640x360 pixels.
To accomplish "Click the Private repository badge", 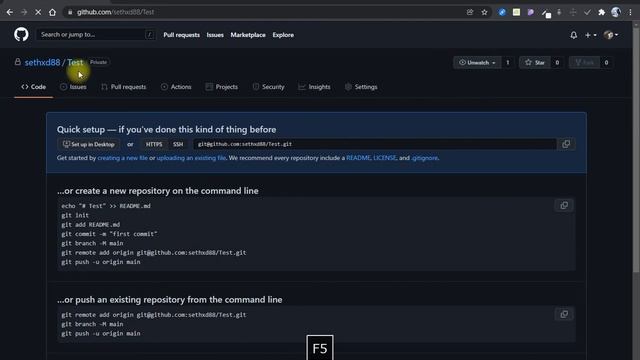I will [98, 62].
